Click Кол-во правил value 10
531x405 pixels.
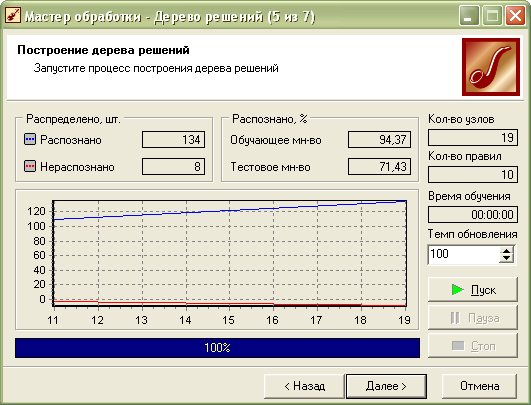[x=473, y=175]
